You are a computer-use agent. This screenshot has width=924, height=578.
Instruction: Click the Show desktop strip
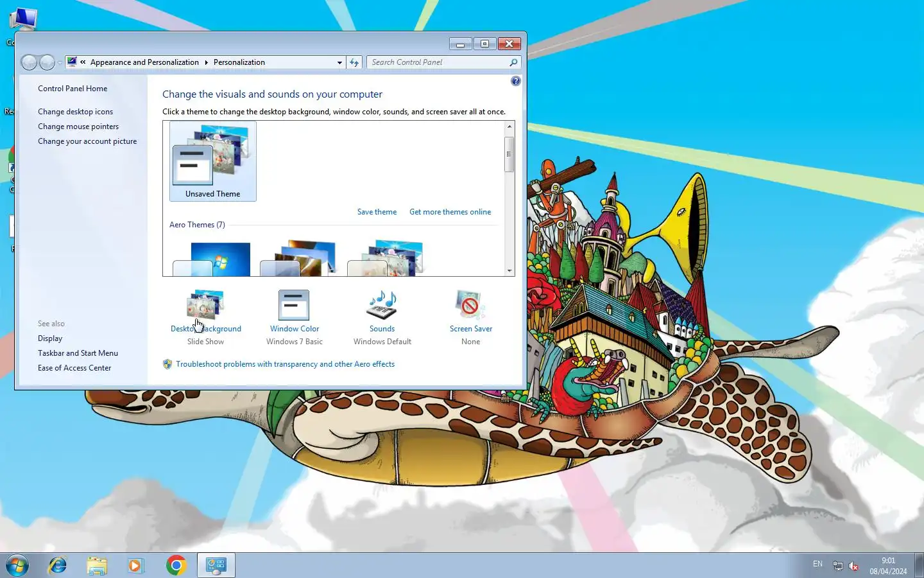(x=919, y=565)
